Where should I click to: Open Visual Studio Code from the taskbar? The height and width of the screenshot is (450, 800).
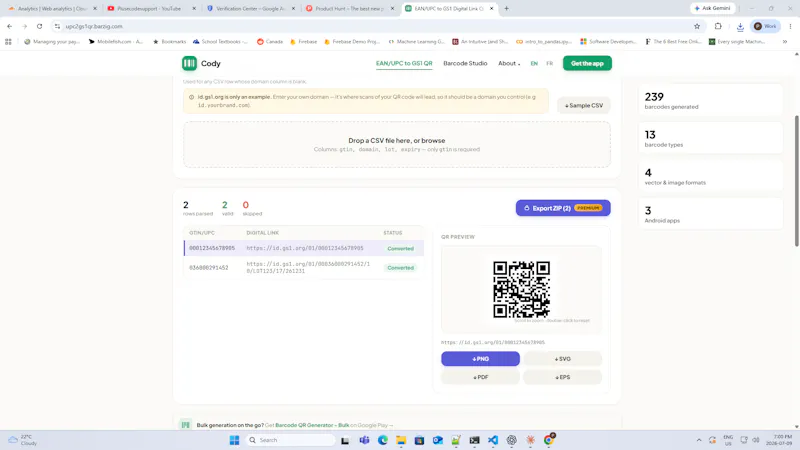click(x=493, y=440)
